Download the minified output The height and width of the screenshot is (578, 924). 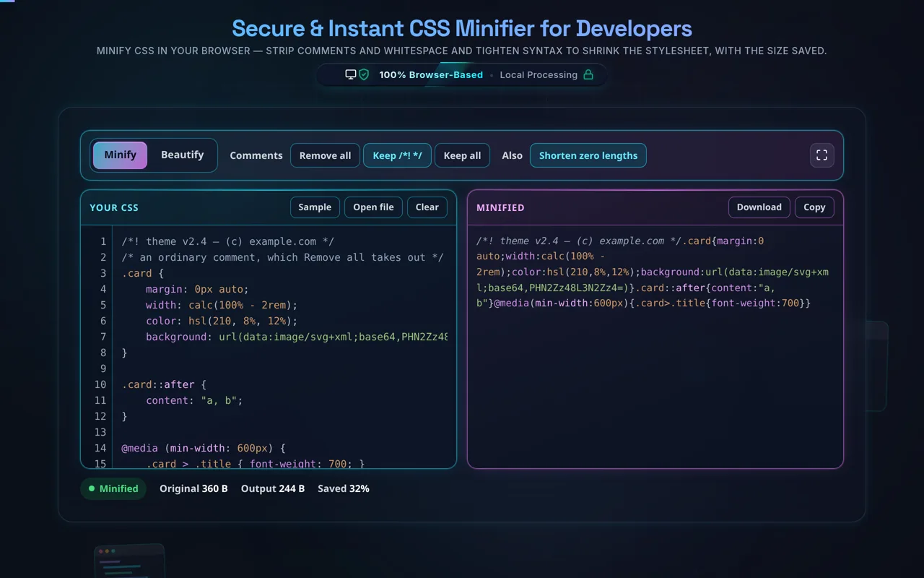click(759, 207)
